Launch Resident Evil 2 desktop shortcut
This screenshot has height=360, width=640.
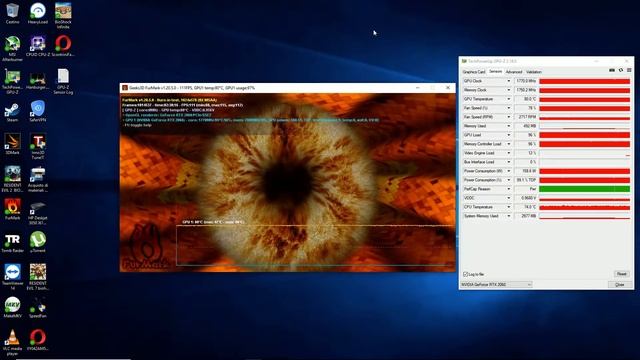tap(12, 179)
